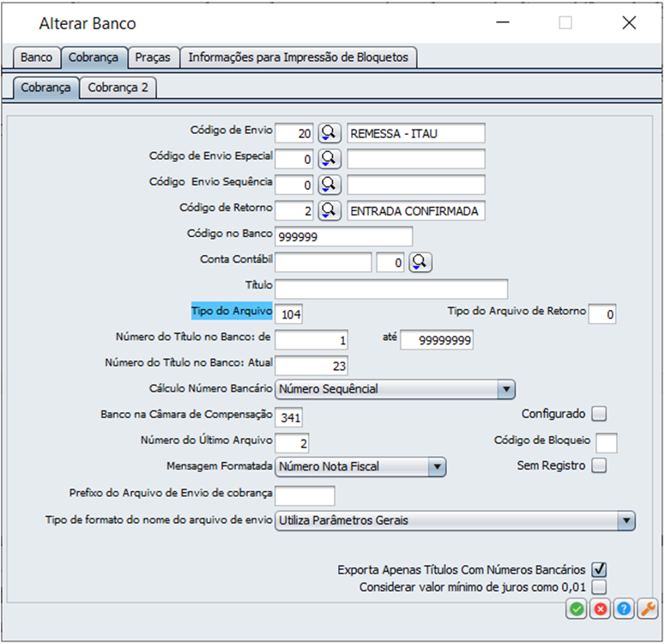This screenshot has height=644, width=665.
Task: Uncheck Exporta Apenas Títulos Com Números Bancários
Action: 599,569
